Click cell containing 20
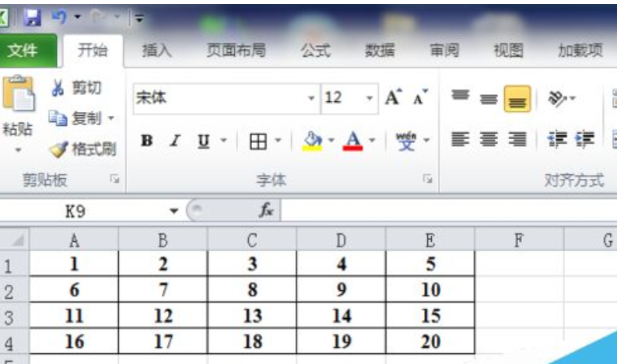 tap(430, 341)
